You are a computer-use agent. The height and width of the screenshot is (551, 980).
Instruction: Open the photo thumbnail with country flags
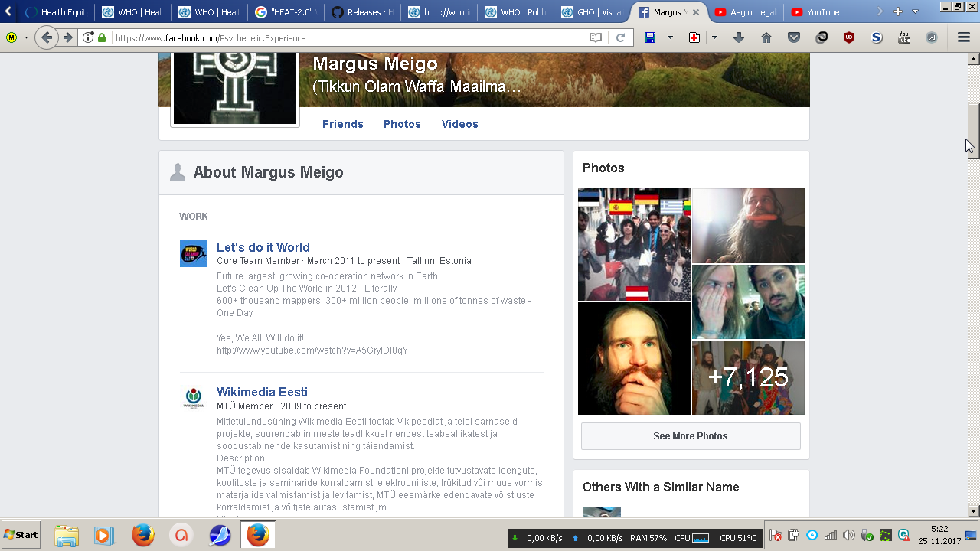pos(634,244)
